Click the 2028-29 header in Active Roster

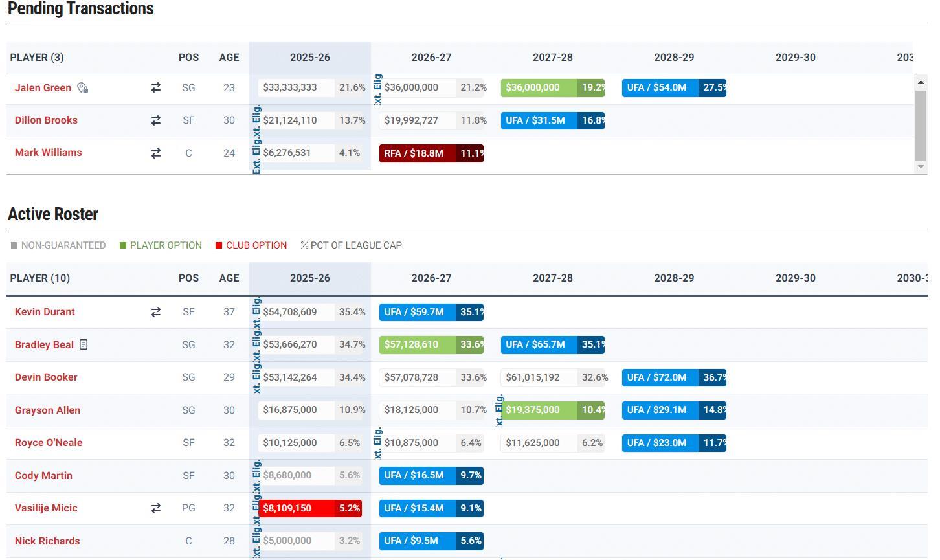(x=674, y=278)
